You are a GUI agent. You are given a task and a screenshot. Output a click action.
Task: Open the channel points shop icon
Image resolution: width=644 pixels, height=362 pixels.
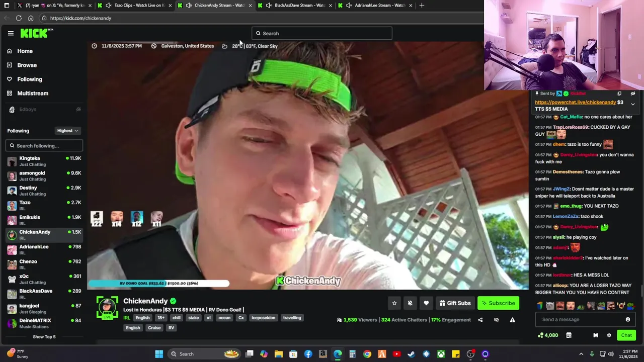pos(569,335)
